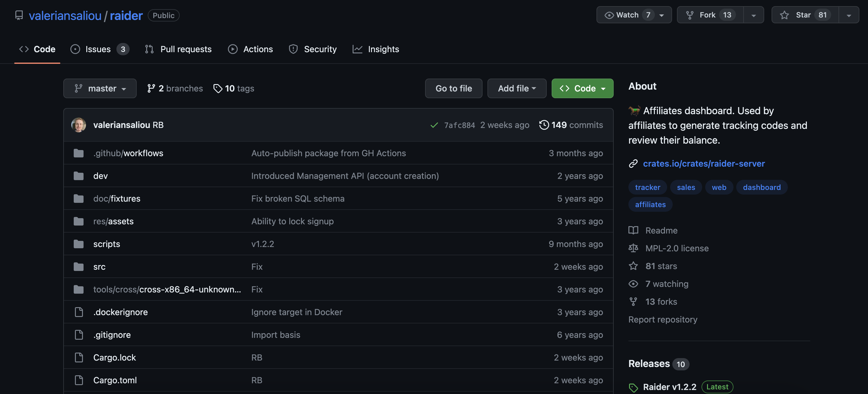Open the Add file dropdown
Viewport: 868px width, 394px height.
click(517, 88)
